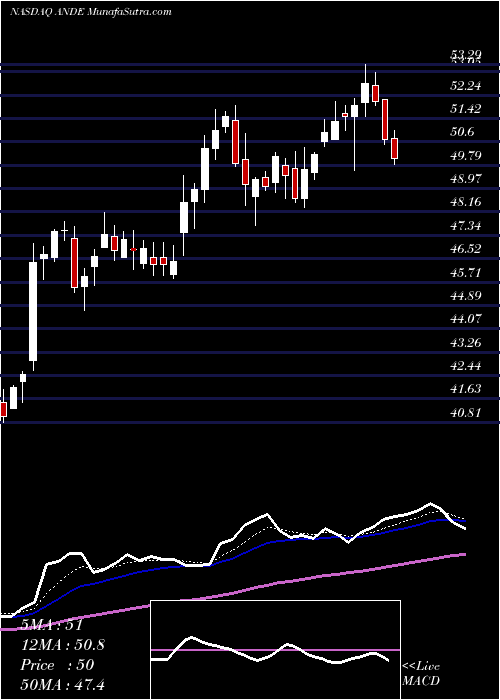Click the 43.26 price label
Image resolution: width=500 pixels, height=700 pixels.
point(465,342)
